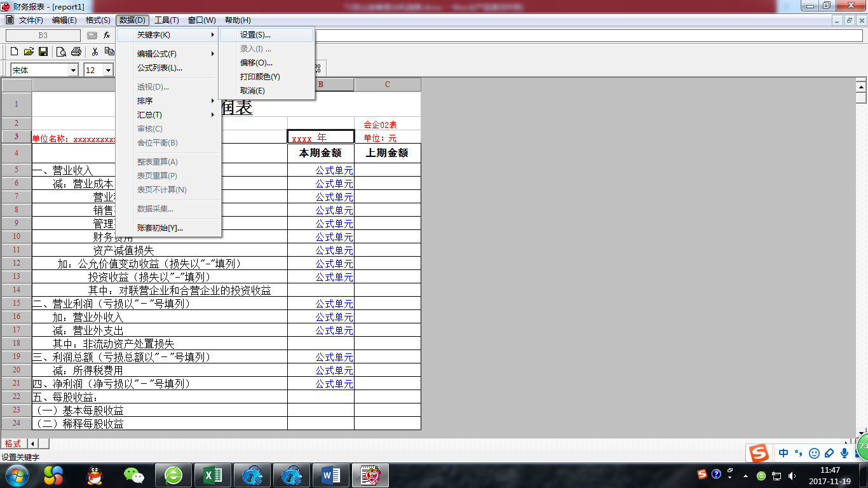Click the fx formula button
Screen dimensions: 868x488
point(107,36)
